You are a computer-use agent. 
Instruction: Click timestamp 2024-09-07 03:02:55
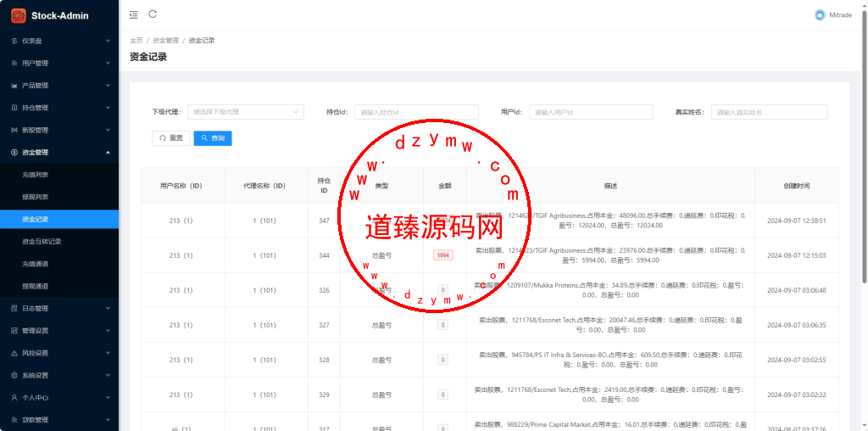point(796,360)
